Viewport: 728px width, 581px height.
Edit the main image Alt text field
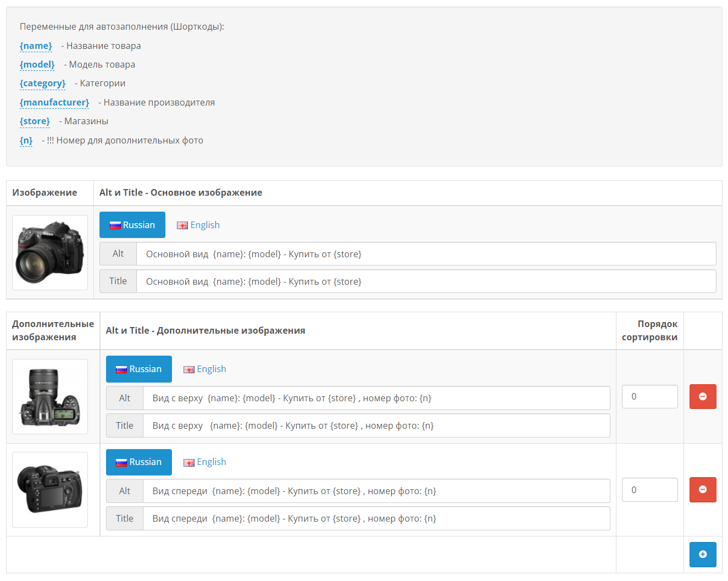click(x=426, y=254)
